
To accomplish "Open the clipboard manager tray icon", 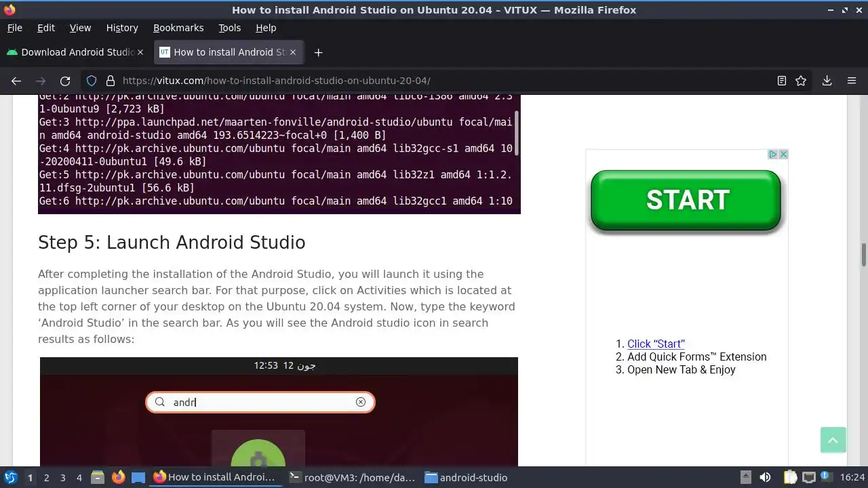I will [x=790, y=477].
